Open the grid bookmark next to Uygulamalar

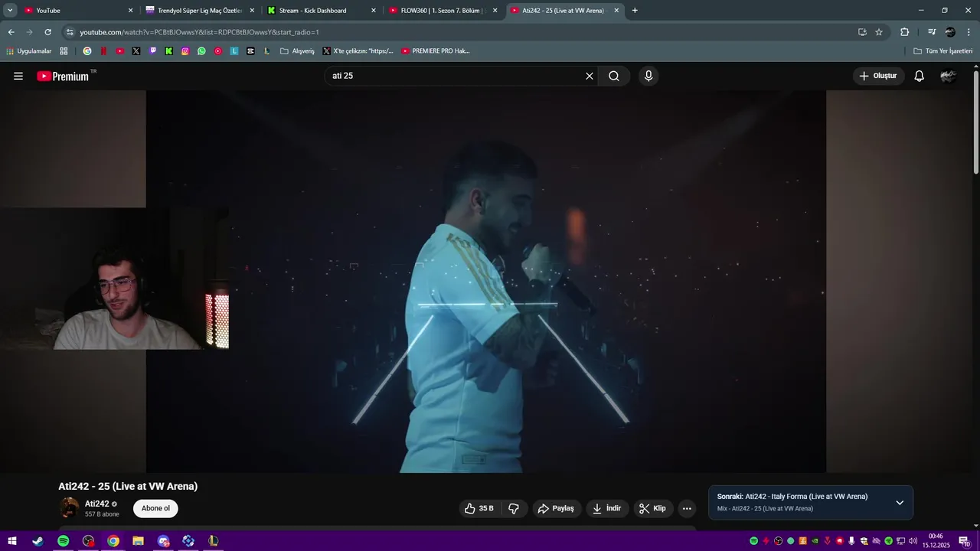[64, 51]
